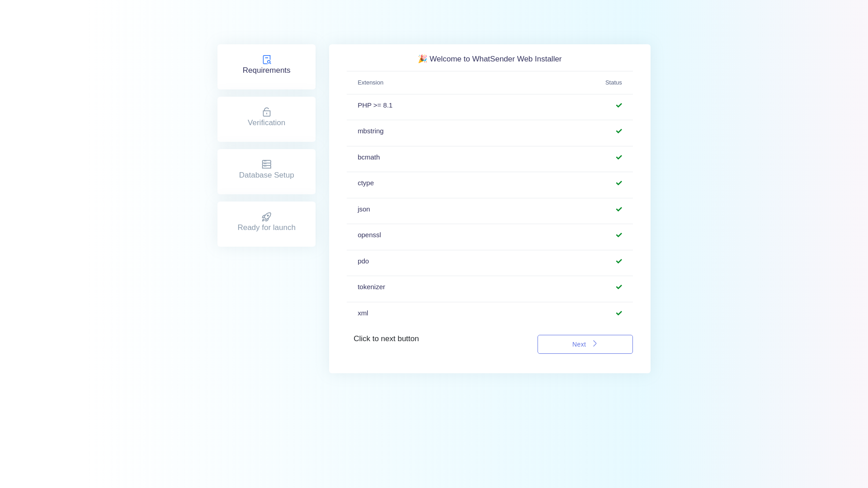This screenshot has height=488, width=868.
Task: Click the Ready for launch rocket icon
Action: (266, 217)
